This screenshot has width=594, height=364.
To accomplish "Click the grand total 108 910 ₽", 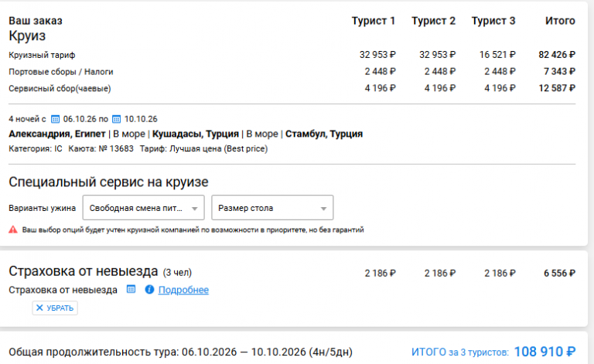I will pos(544,352).
